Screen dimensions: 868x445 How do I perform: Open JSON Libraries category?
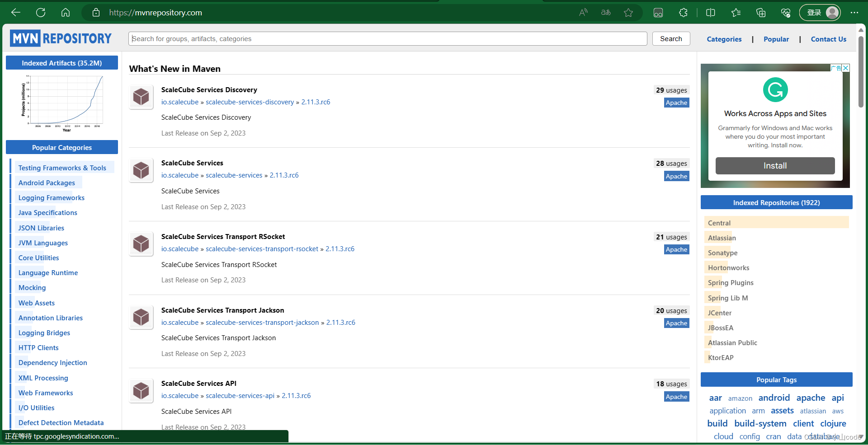[41, 228]
